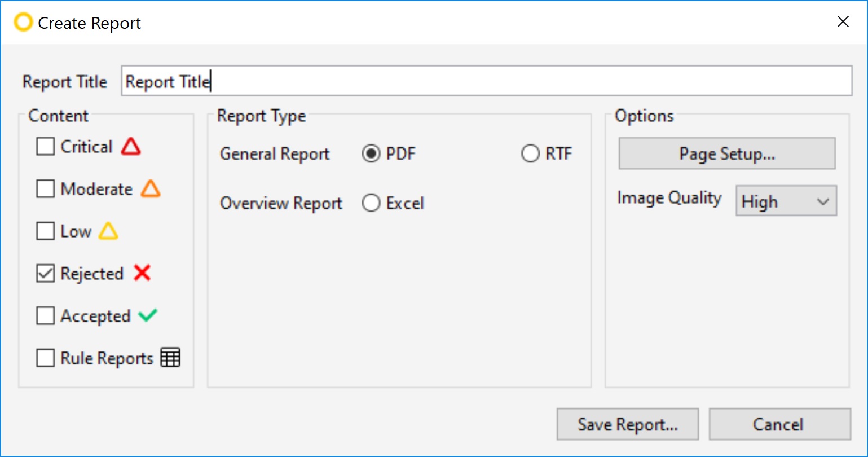Screen dimensions: 868x457
Task: Click the red Critical warning triangle icon
Action: click(131, 146)
